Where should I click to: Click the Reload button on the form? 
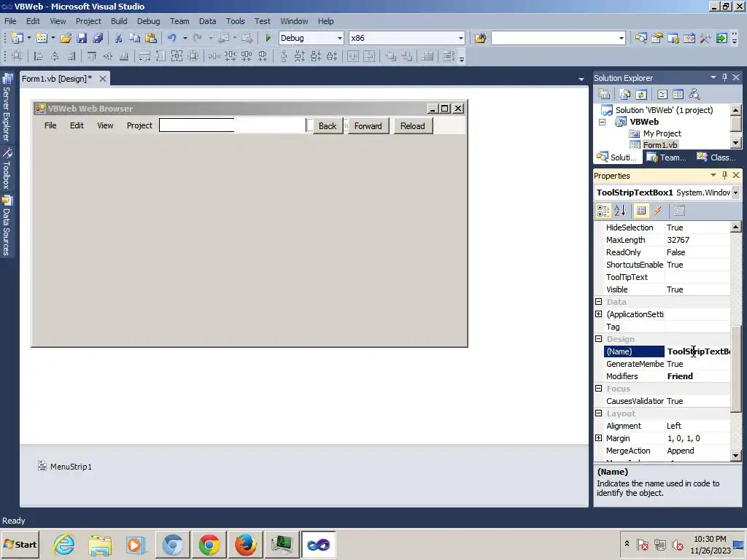tap(413, 125)
